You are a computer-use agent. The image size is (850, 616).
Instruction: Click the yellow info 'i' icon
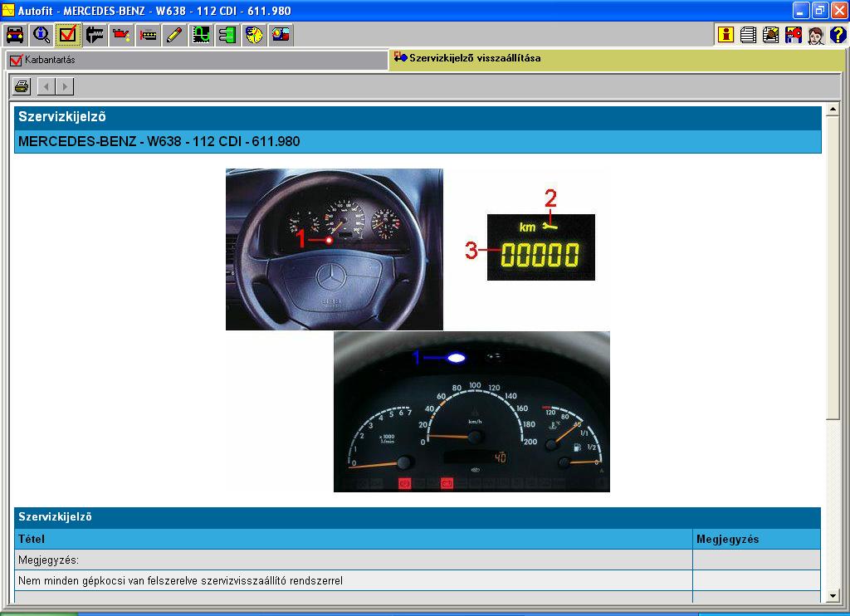click(725, 35)
